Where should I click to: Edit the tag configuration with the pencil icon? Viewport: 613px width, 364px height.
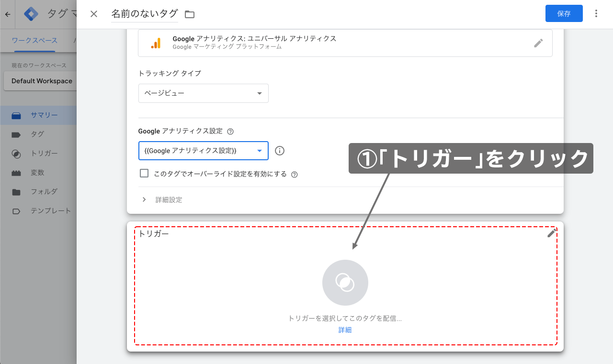538,43
